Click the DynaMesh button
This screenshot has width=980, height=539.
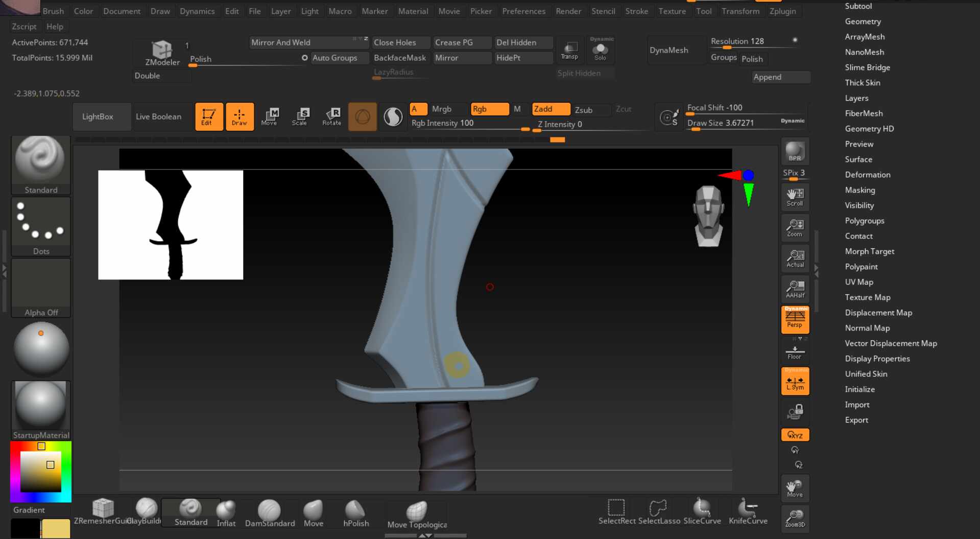[668, 50]
